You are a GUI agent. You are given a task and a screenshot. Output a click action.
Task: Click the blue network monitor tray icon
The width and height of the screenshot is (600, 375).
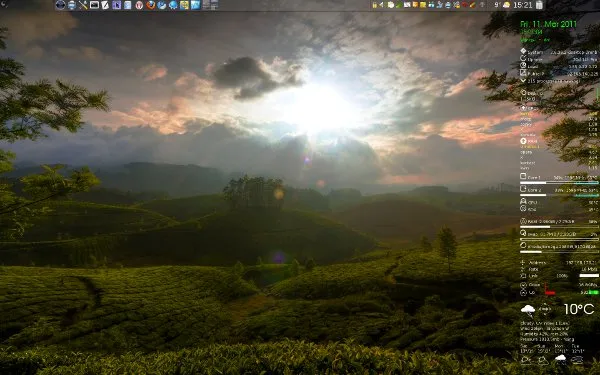[431, 5]
